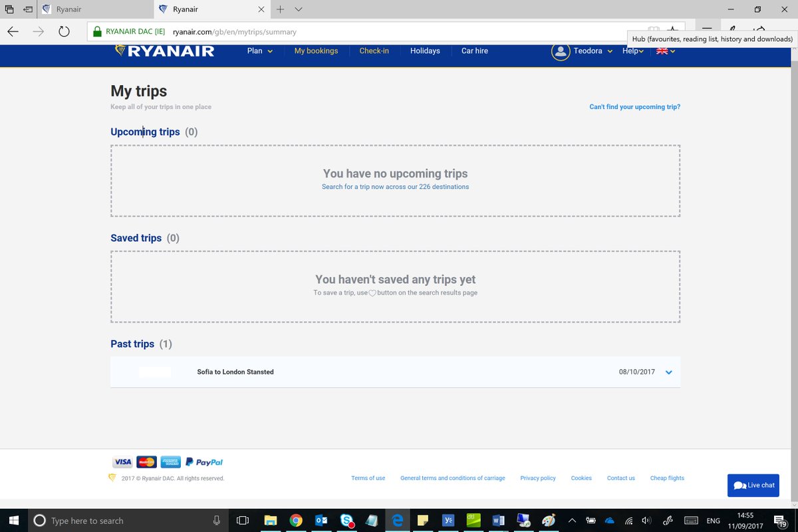The width and height of the screenshot is (798, 532).
Task: Open the Plan dropdown menu
Action: click(260, 51)
